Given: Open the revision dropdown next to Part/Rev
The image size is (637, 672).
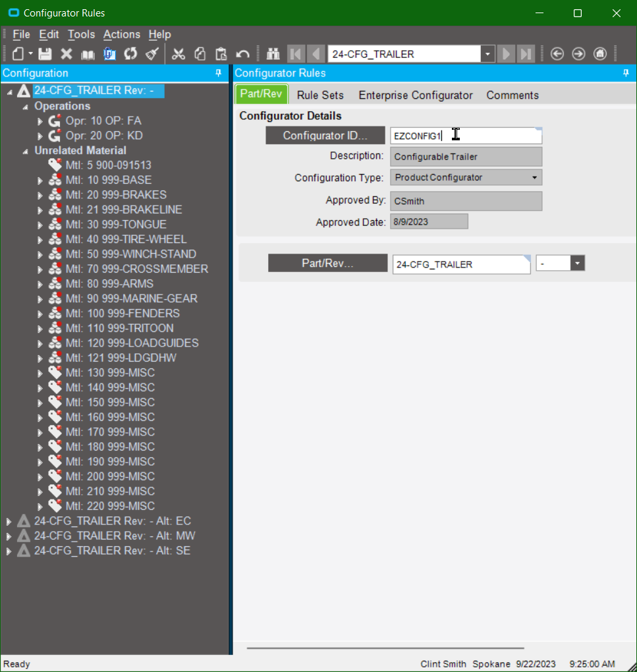Looking at the screenshot, I should 576,263.
